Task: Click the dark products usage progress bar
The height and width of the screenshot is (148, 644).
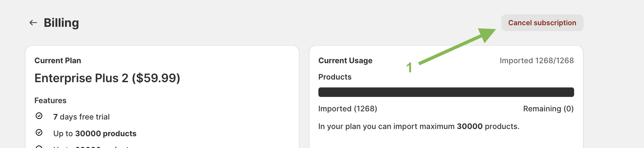Action: pos(446,92)
